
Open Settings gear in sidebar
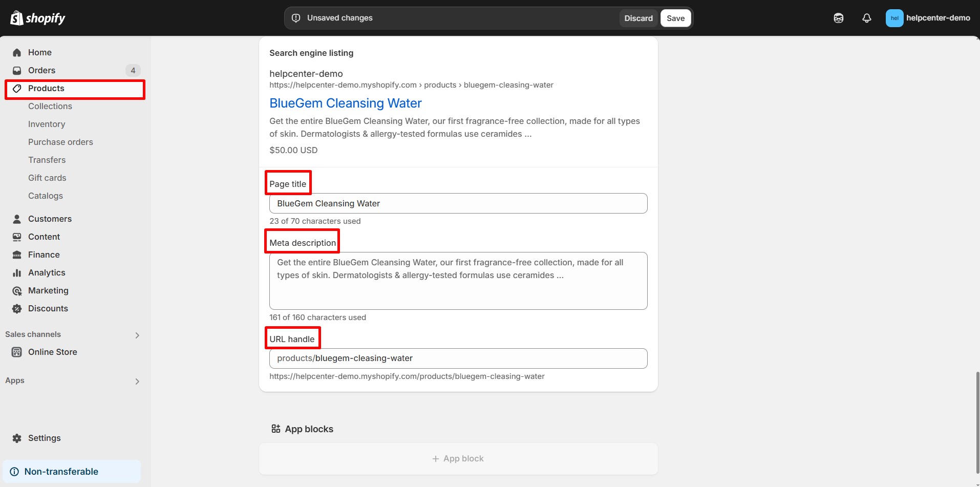[x=17, y=438]
